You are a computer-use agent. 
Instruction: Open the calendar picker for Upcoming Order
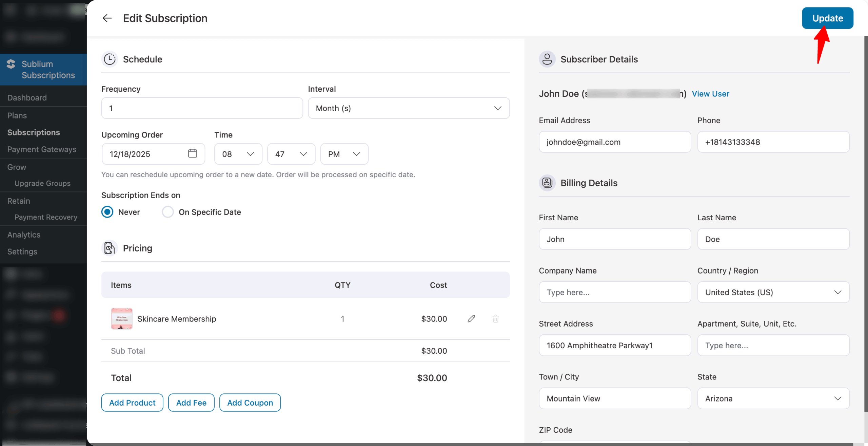tap(193, 154)
